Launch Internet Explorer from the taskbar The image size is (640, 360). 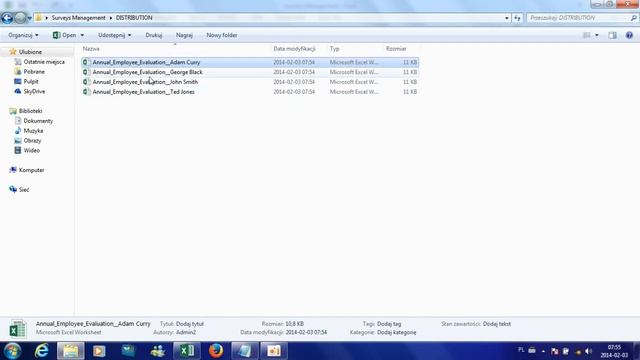click(42, 351)
